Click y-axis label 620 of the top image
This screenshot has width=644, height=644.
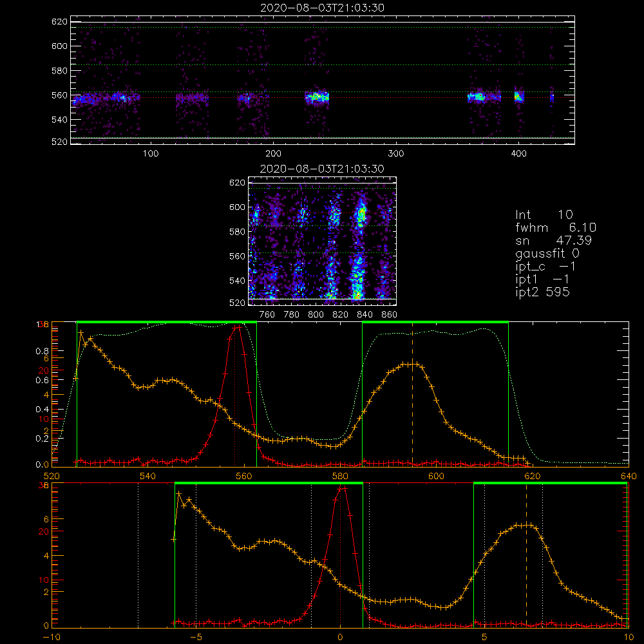(x=59, y=21)
